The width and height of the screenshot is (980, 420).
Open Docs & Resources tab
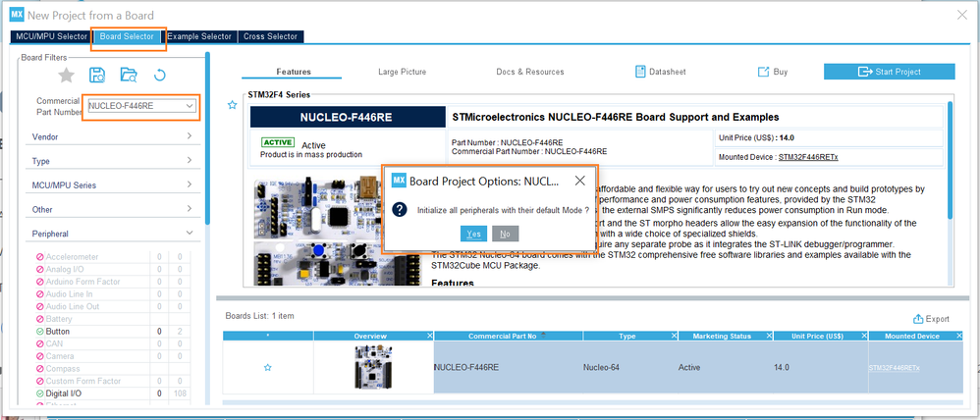click(530, 72)
